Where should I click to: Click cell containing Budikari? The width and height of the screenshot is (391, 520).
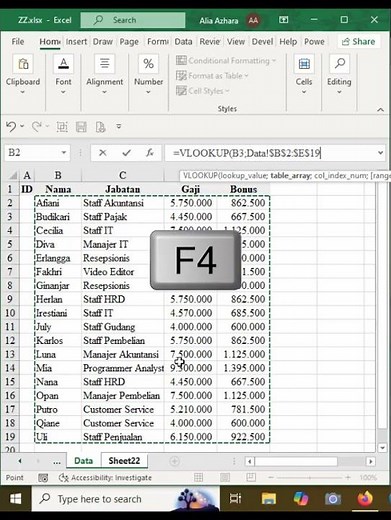click(58, 217)
